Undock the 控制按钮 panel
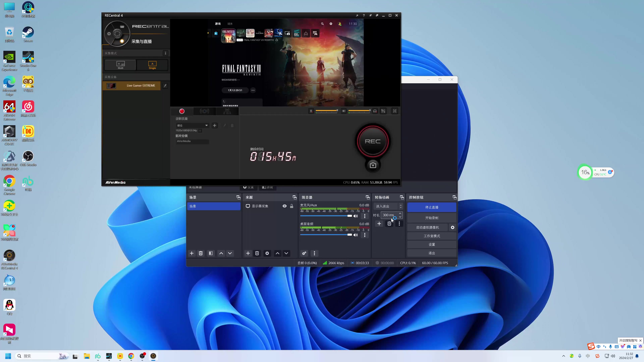 (454, 197)
